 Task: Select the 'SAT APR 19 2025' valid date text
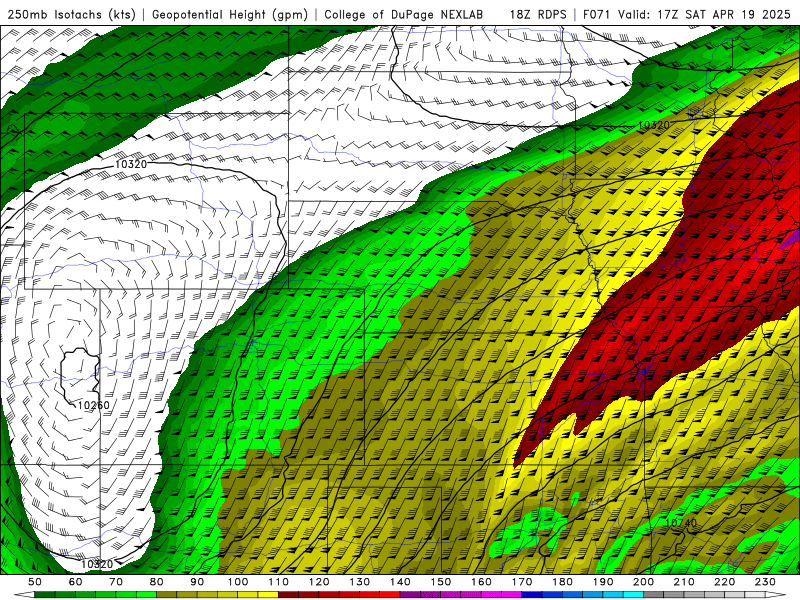pyautogui.click(x=737, y=15)
